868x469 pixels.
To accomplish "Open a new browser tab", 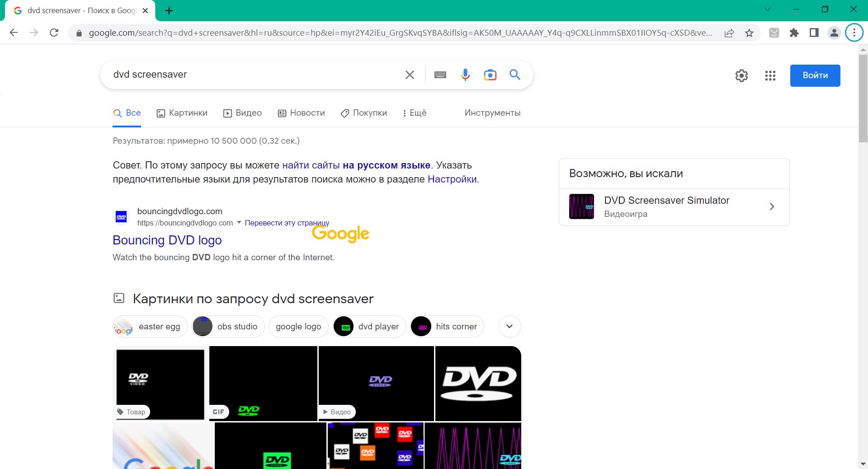I will [x=169, y=10].
